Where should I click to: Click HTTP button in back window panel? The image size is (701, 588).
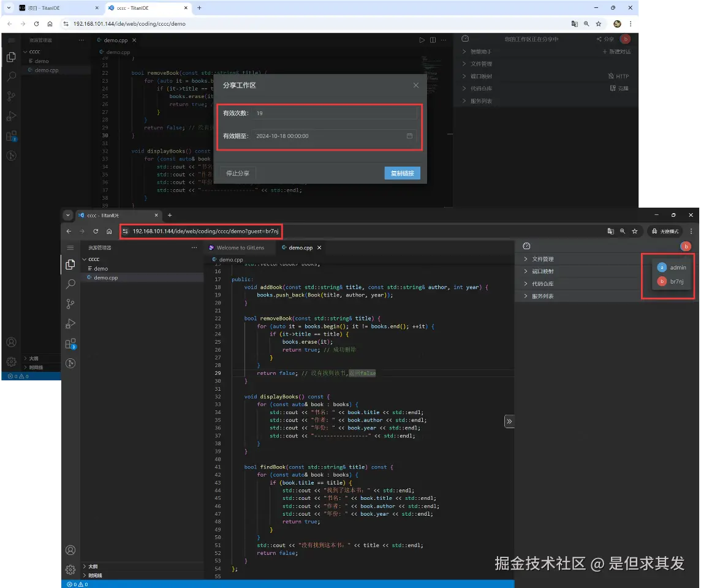click(x=618, y=76)
